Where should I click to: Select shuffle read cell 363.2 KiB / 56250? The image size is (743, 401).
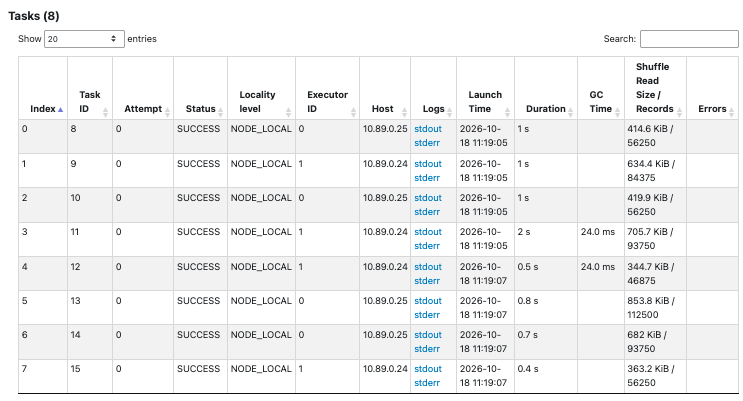point(655,376)
